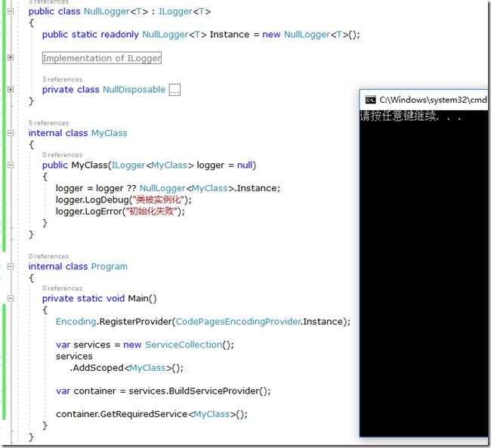This screenshot has height=448, width=491.
Task: Click 'MyClass' in internal class declaration
Action: point(110,133)
